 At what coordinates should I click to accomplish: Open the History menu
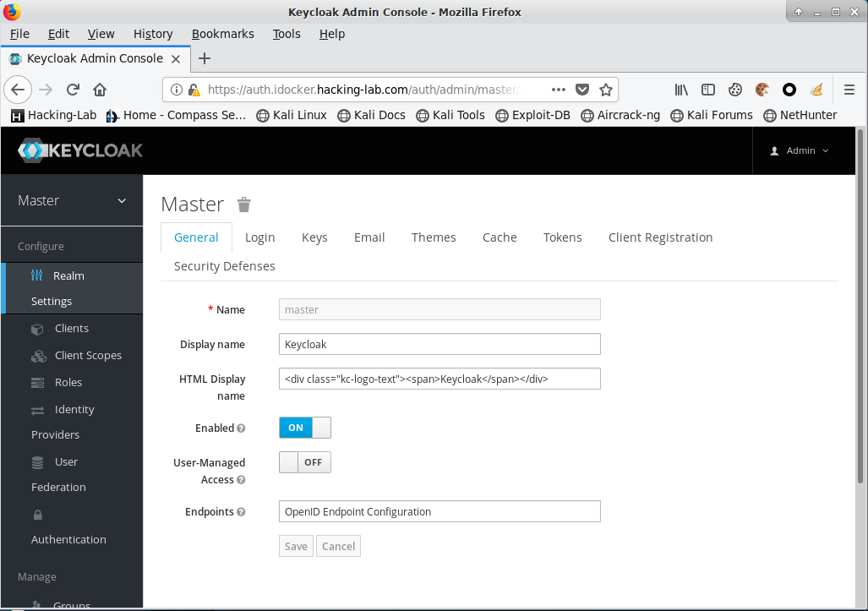[153, 34]
